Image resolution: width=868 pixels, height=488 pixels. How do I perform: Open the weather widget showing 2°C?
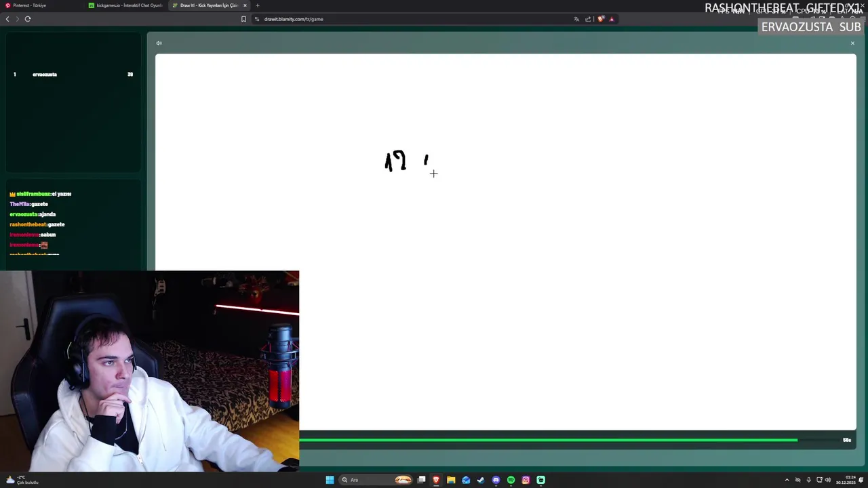(22, 480)
